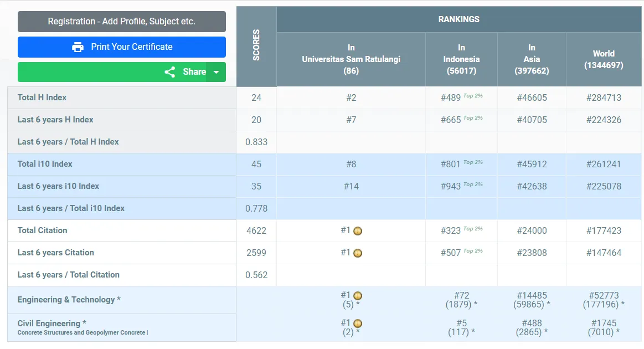
Task: Click gold medal in Last 6 years Citation row
Action: pyautogui.click(x=358, y=253)
